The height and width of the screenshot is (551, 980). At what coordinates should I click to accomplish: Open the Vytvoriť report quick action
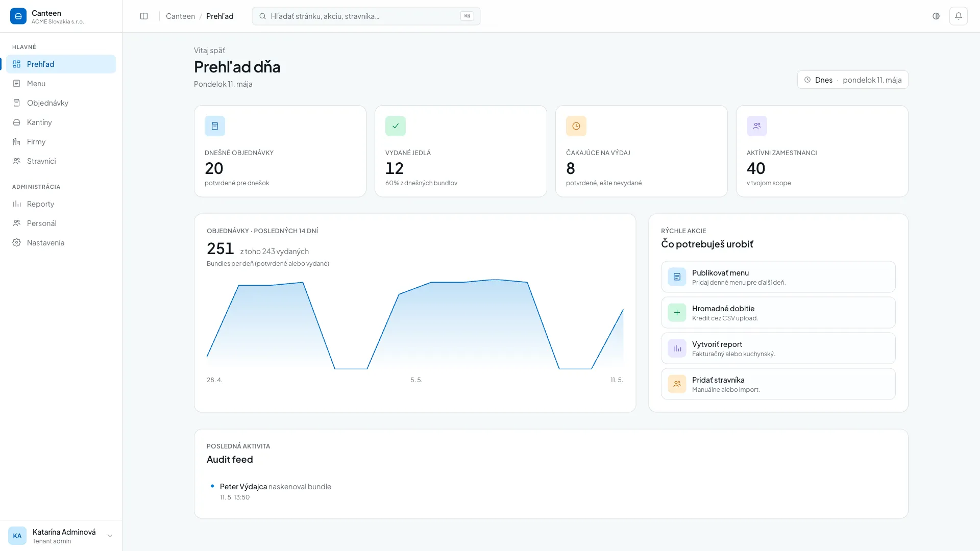click(778, 348)
